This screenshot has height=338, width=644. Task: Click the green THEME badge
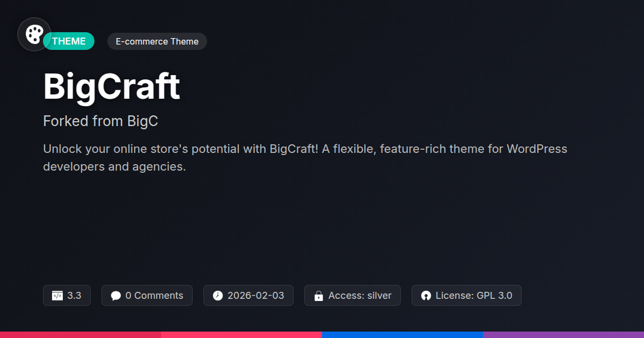pyautogui.click(x=70, y=41)
